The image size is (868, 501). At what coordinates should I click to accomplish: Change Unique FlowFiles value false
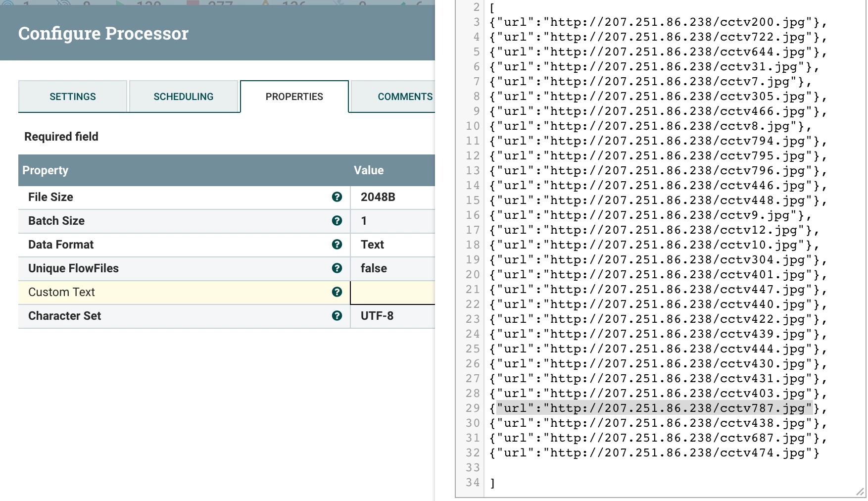pos(393,268)
